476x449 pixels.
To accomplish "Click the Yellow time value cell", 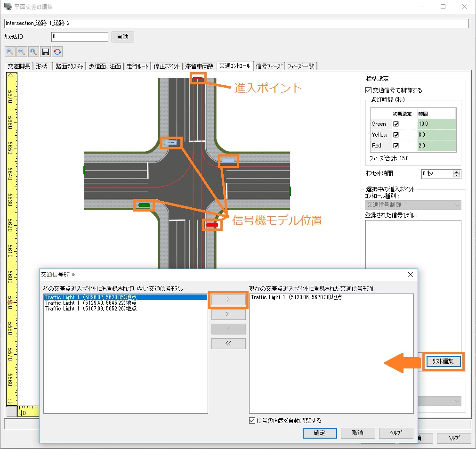I will pos(436,135).
